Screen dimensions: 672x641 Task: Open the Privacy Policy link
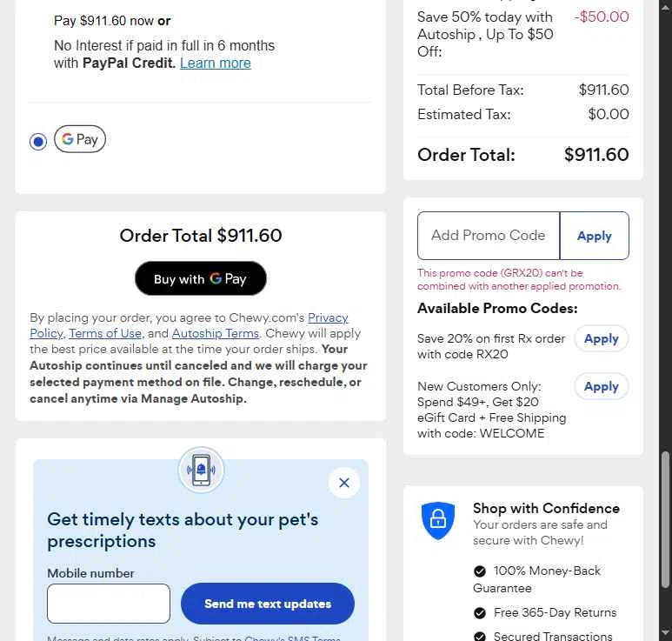[x=327, y=317]
